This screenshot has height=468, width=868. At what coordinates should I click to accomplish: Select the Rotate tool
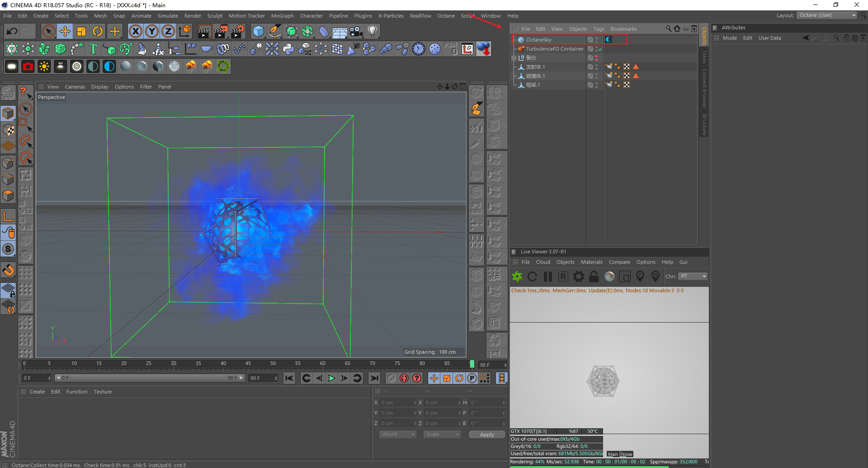[x=98, y=31]
